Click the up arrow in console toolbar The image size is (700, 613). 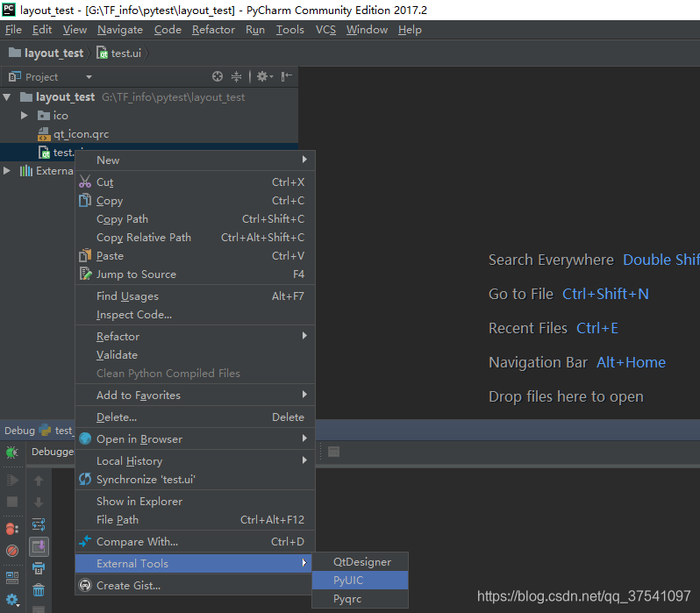tap(39, 481)
